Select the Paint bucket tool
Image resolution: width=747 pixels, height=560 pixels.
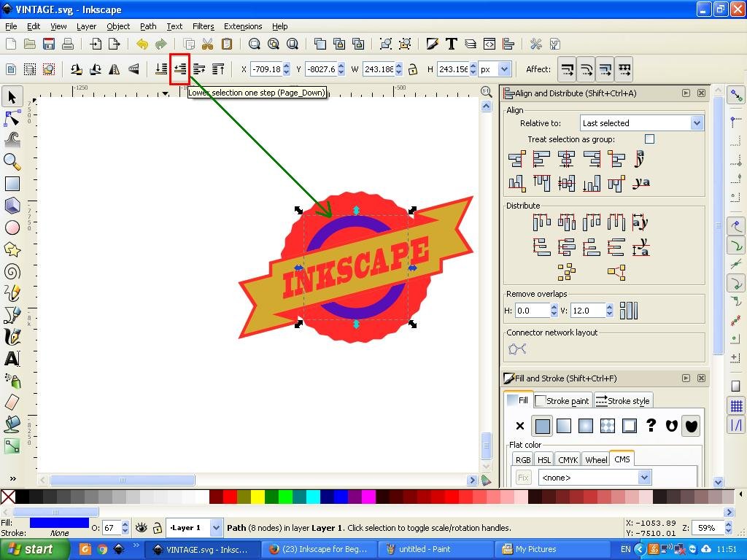[x=12, y=424]
